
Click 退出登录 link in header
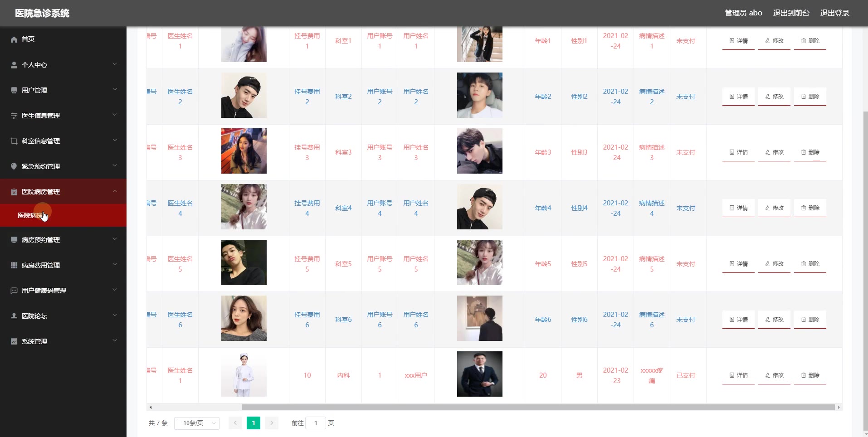(834, 13)
